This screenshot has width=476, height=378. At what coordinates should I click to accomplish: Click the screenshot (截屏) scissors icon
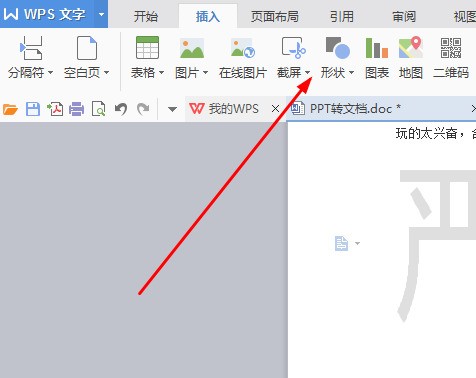click(x=294, y=48)
